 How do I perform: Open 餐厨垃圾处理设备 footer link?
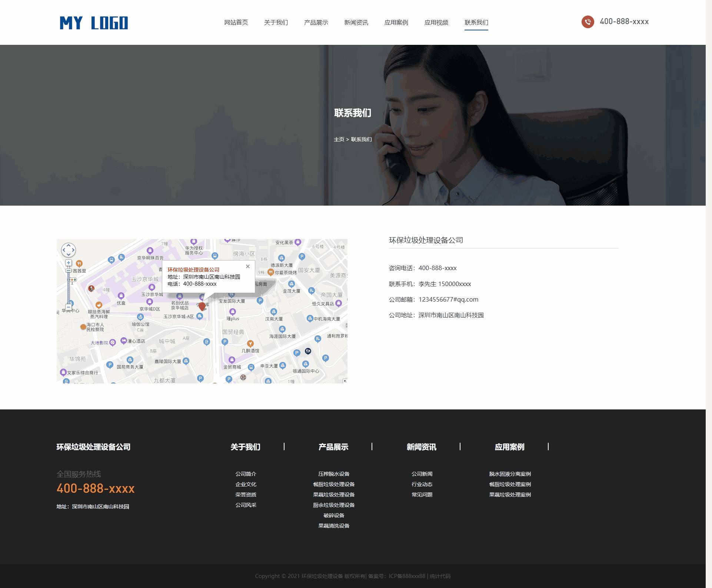(x=333, y=484)
